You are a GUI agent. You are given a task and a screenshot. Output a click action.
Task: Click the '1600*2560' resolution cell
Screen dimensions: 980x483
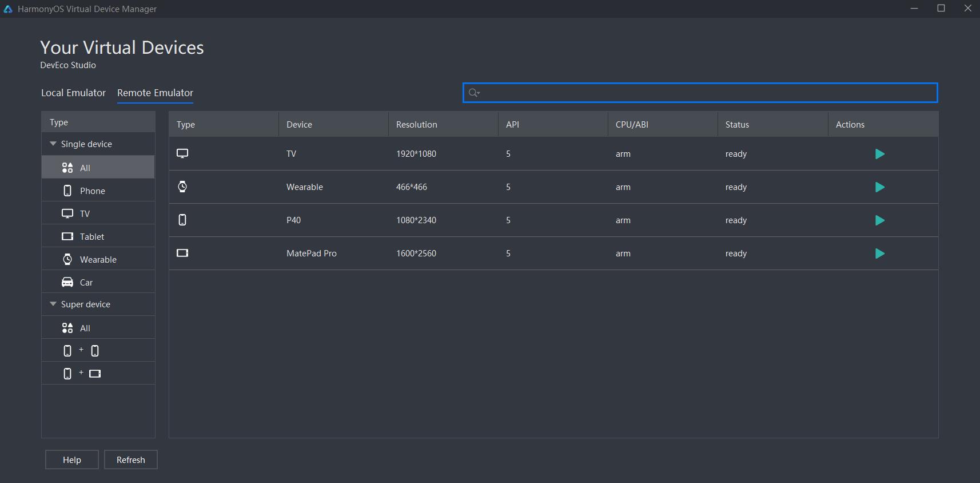point(416,254)
